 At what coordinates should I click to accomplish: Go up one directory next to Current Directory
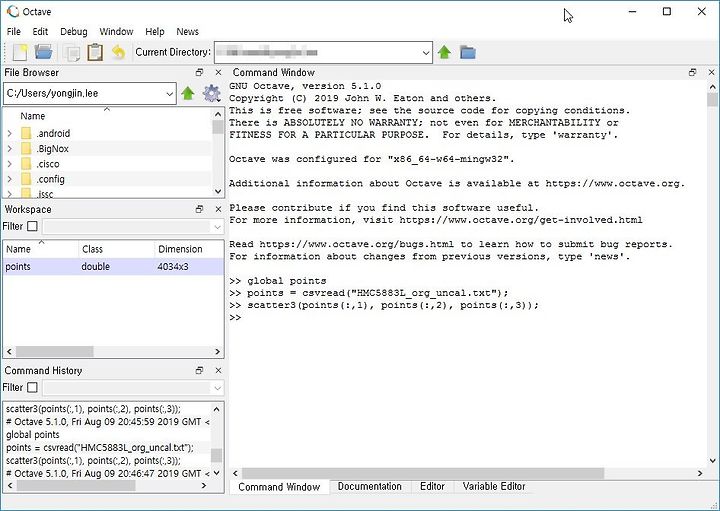(444, 52)
